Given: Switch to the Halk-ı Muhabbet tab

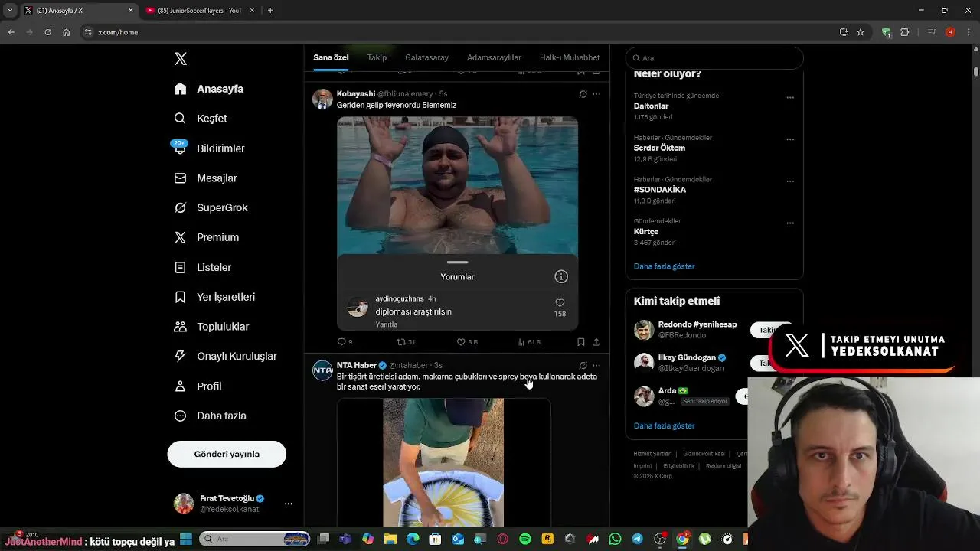Looking at the screenshot, I should pyautogui.click(x=570, y=57).
